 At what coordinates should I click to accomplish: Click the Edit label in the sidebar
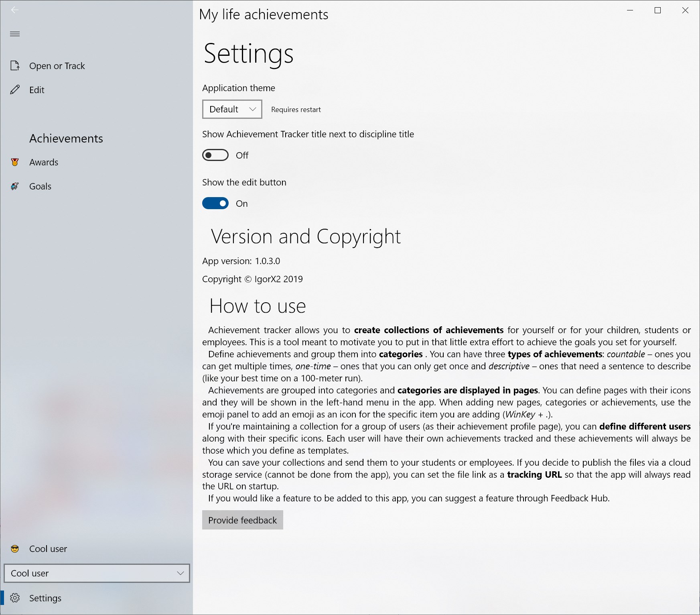pos(37,90)
